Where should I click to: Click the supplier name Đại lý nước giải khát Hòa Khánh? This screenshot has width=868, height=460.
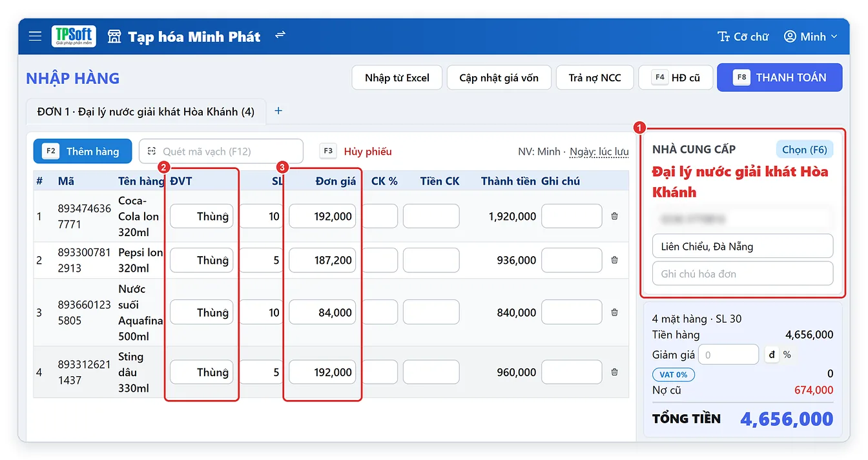tap(740, 182)
